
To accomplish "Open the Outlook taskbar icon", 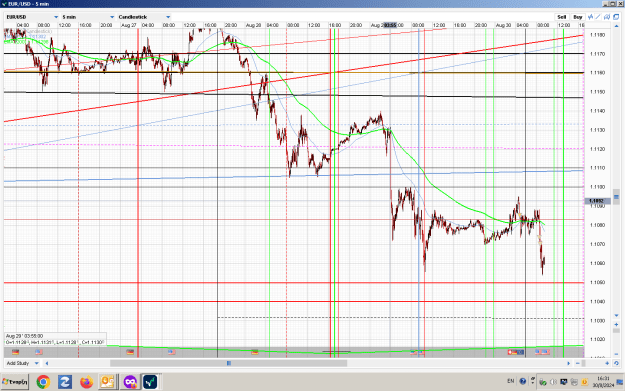I will pos(107,382).
